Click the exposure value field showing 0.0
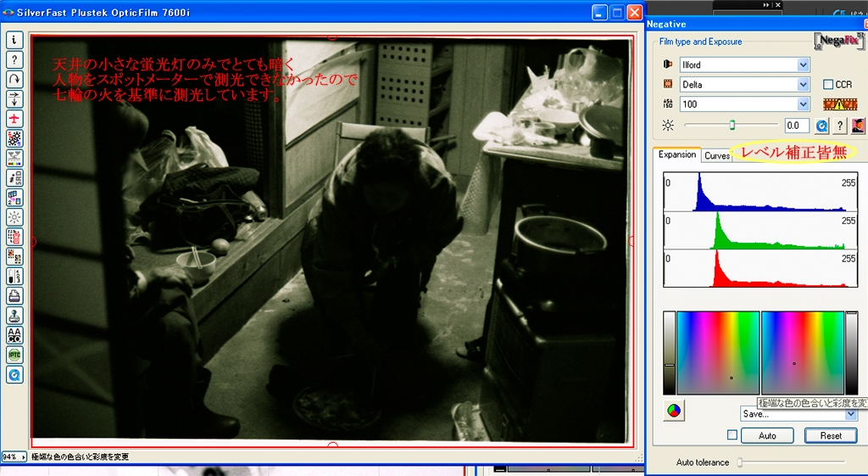The width and height of the screenshot is (868, 476). coord(797,126)
